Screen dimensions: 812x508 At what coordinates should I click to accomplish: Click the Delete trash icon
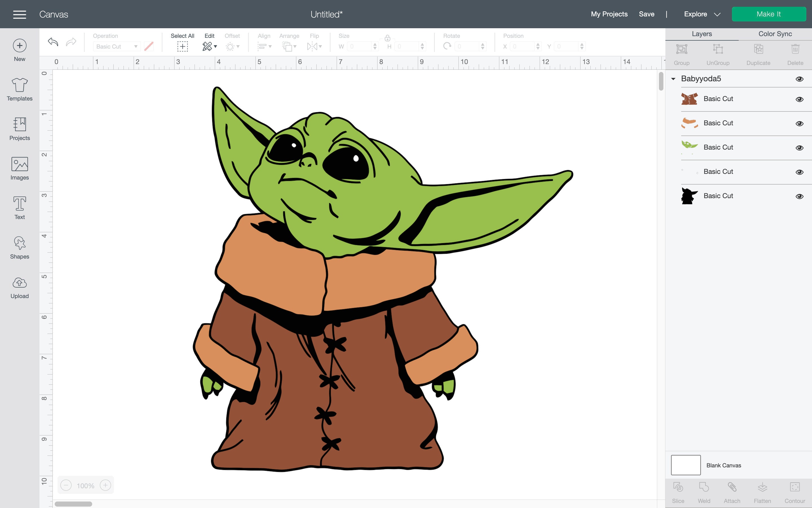coord(795,49)
